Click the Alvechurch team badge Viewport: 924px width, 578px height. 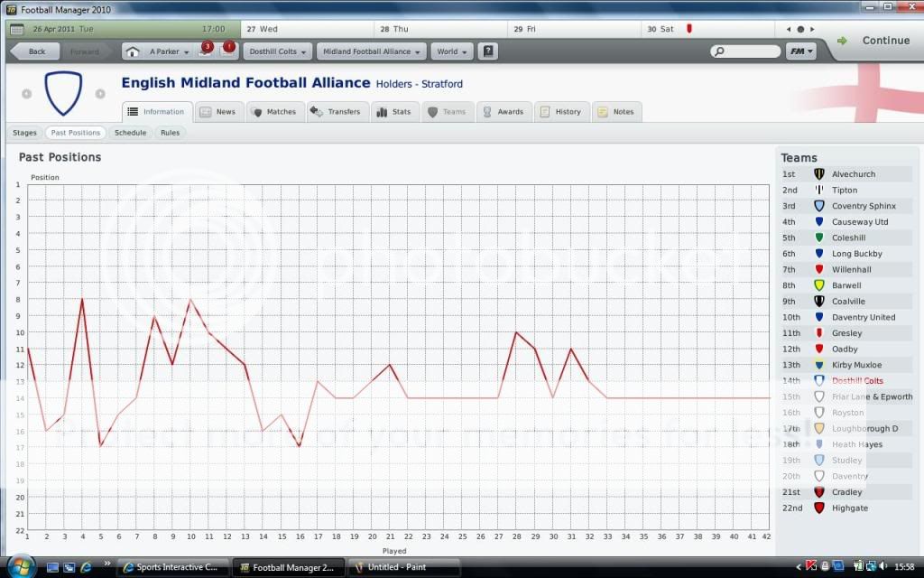click(x=819, y=174)
